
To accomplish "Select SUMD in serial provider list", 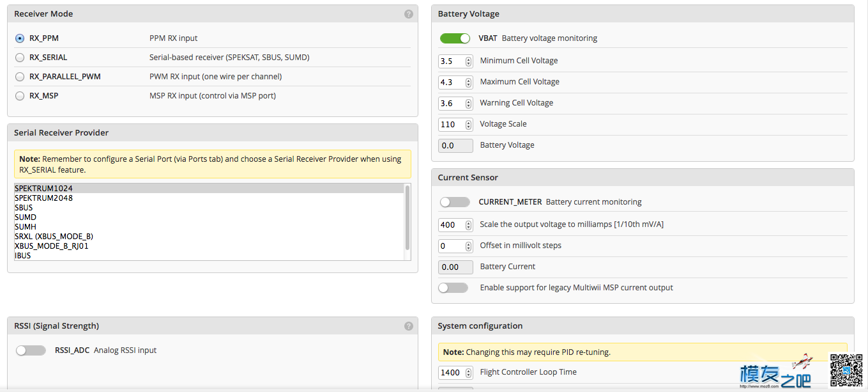I will 209,217.
